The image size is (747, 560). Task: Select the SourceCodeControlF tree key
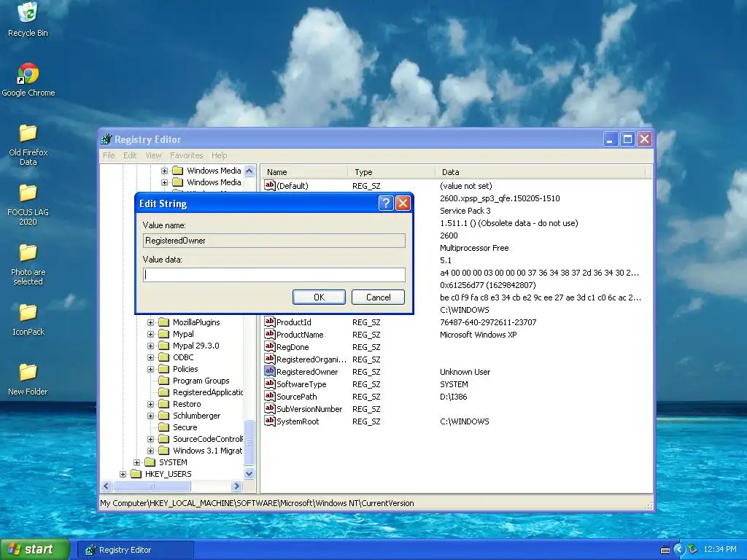(208, 439)
